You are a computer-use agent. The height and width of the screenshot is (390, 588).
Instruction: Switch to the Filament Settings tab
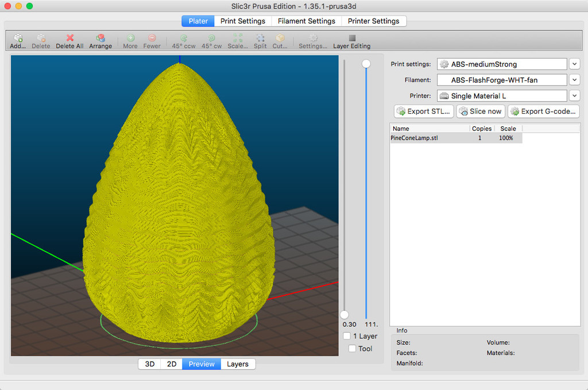(306, 21)
